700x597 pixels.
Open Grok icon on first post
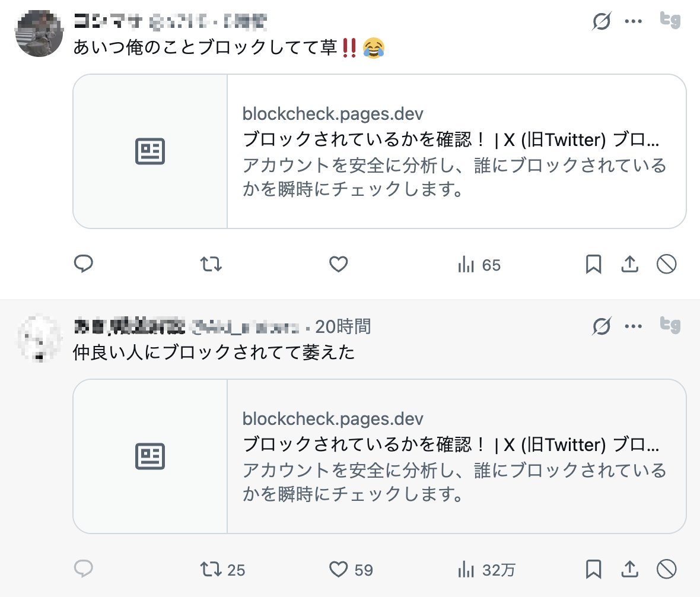coord(602,22)
